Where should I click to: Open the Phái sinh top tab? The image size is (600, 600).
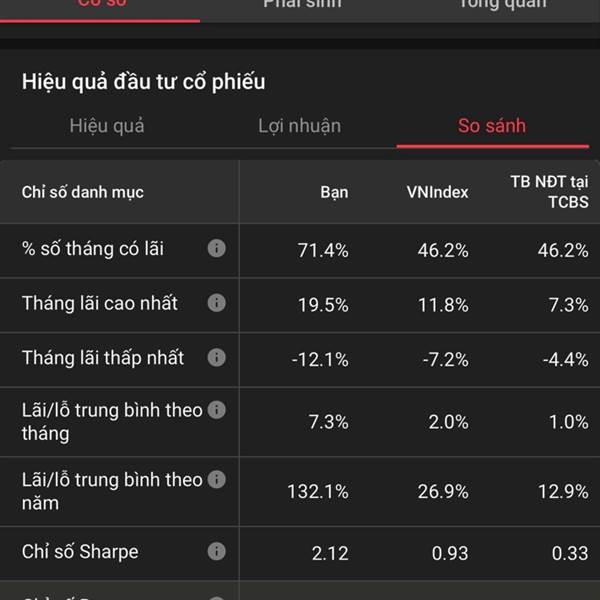click(302, 4)
